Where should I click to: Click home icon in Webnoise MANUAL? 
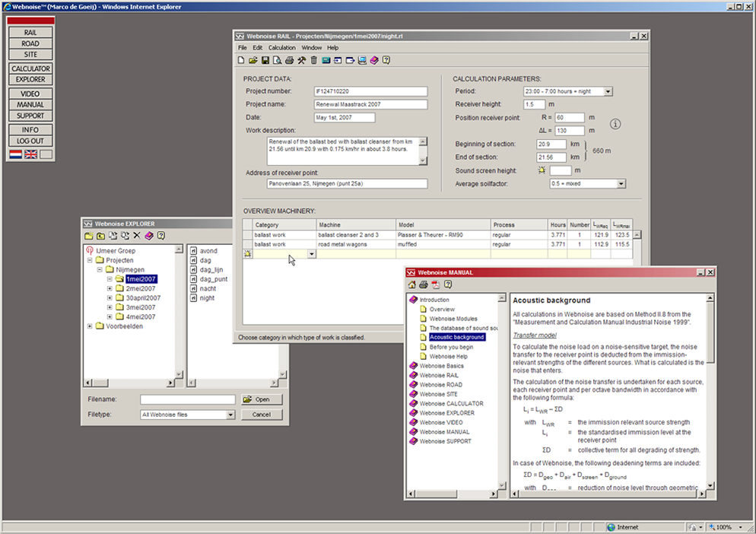point(411,284)
